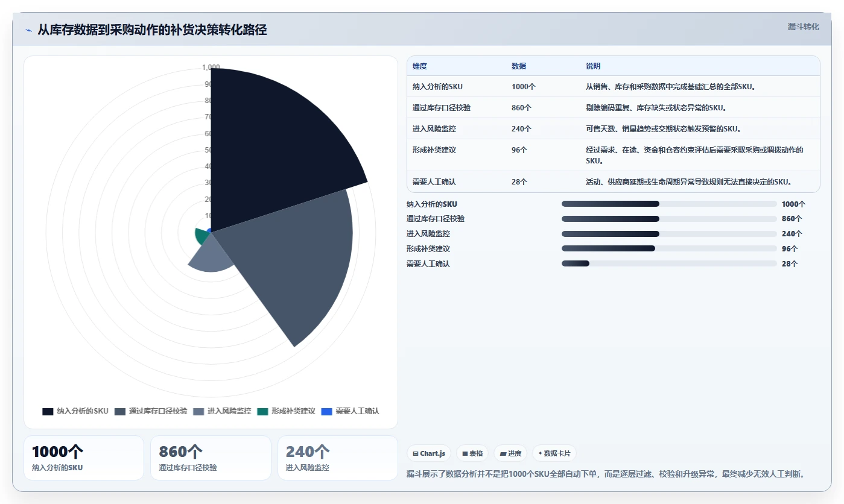Click the 纳入分析的SKU label in progress list

coord(432,204)
